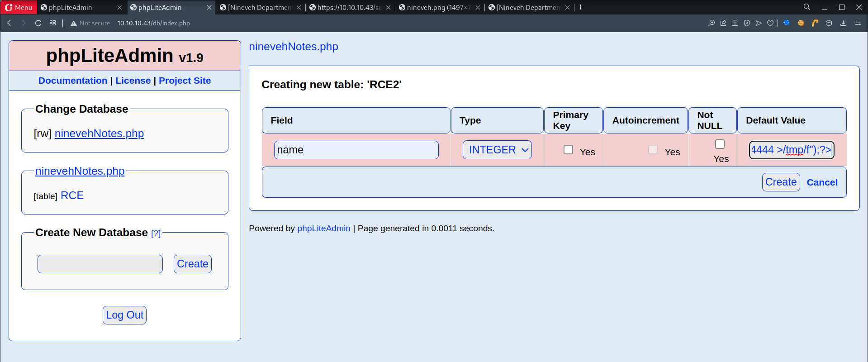The width and height of the screenshot is (868, 362).
Task: Open the find-in-page magnifier icon
Action: click(x=711, y=23)
